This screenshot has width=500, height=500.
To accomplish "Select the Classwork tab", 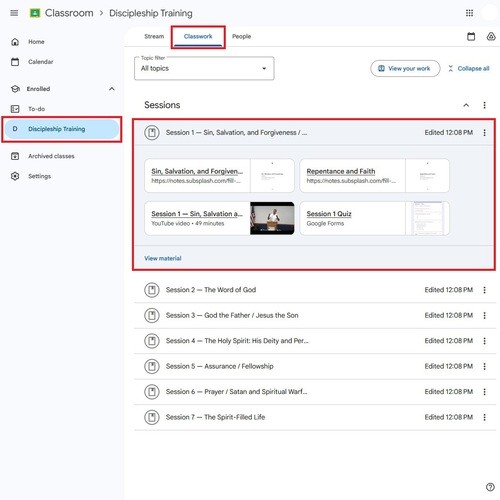I will point(198,36).
